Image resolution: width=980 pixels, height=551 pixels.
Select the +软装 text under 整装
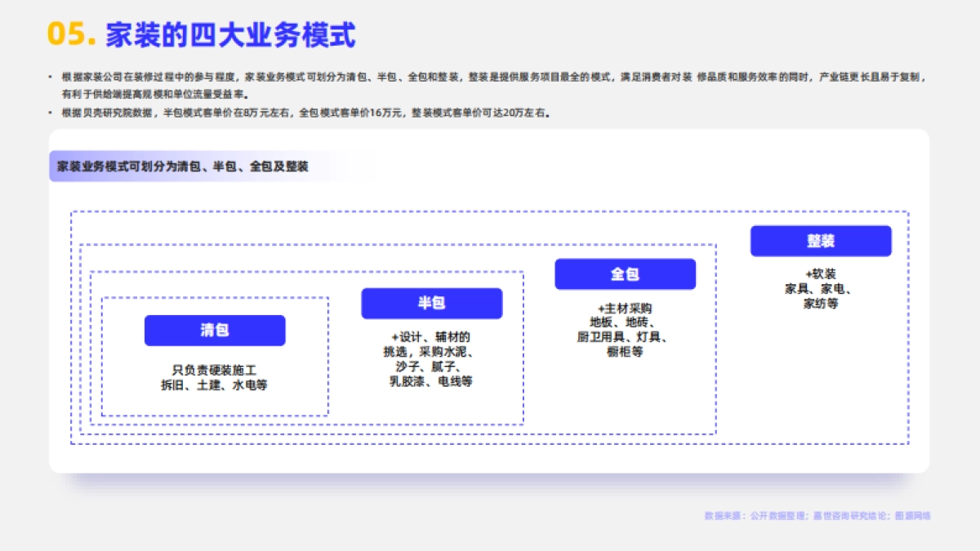click(x=821, y=273)
